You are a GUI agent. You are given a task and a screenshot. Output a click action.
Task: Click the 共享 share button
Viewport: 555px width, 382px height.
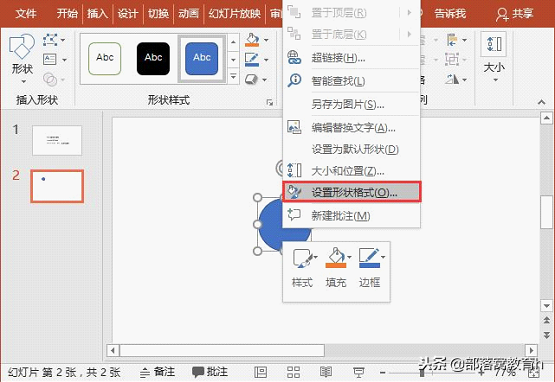pyautogui.click(x=515, y=13)
